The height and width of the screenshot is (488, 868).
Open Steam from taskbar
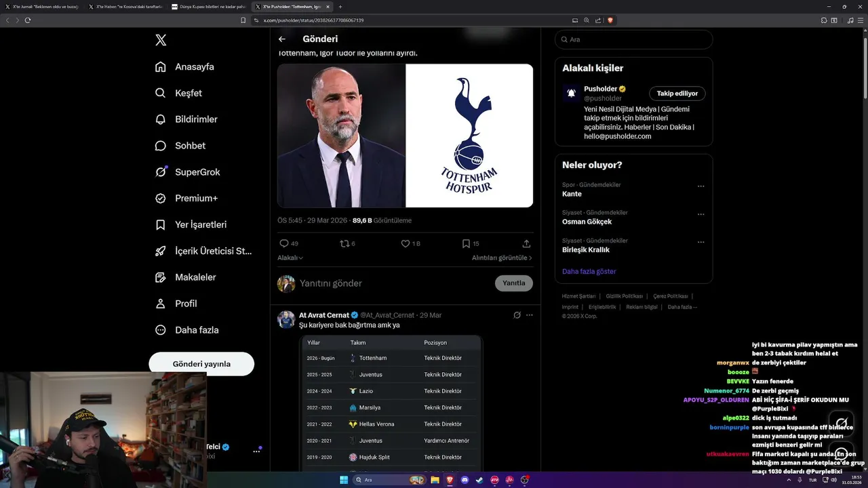pyautogui.click(x=479, y=480)
